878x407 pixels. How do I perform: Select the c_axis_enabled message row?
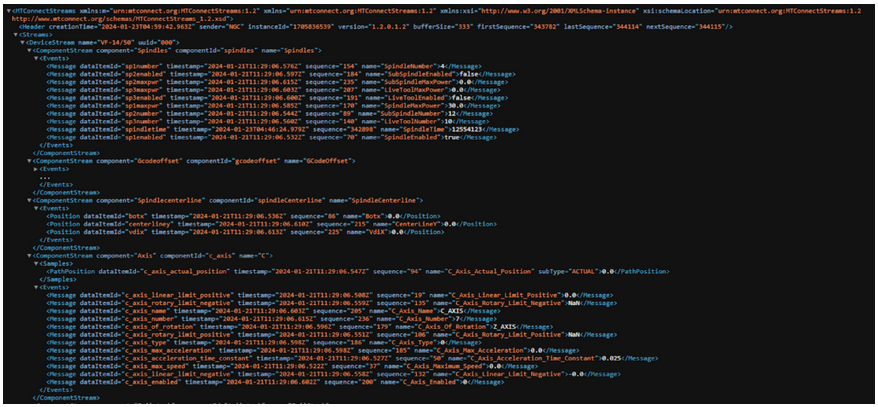(275, 381)
